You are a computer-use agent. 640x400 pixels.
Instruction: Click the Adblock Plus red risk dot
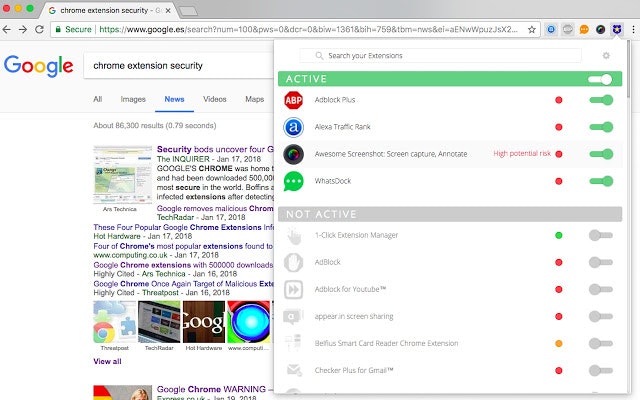(x=559, y=100)
